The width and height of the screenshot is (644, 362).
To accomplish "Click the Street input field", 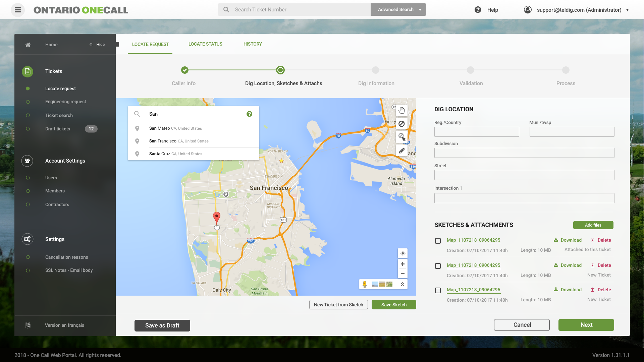I will [524, 175].
